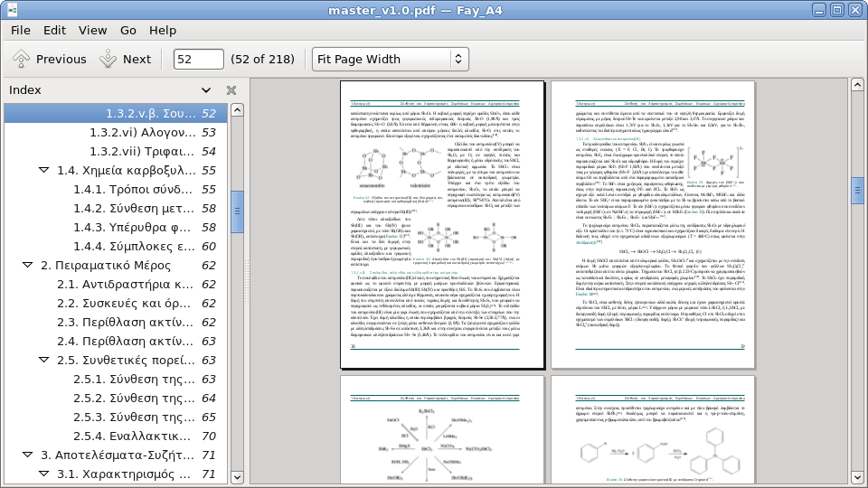Click the top-left document page 52
868x488 pixels.
[x=442, y=225]
